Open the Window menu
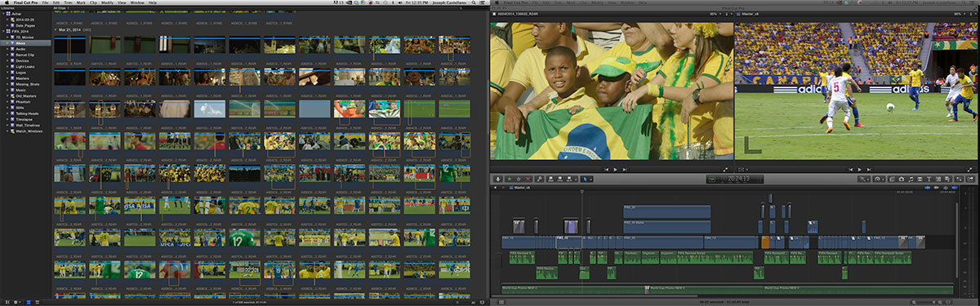Screen dimensions: 980x306 [137, 3]
